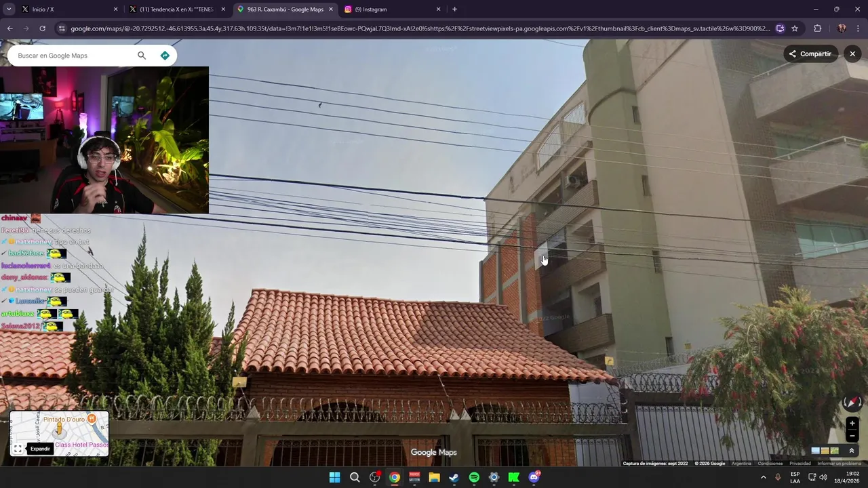Open the Condiciones link

click(x=770, y=464)
